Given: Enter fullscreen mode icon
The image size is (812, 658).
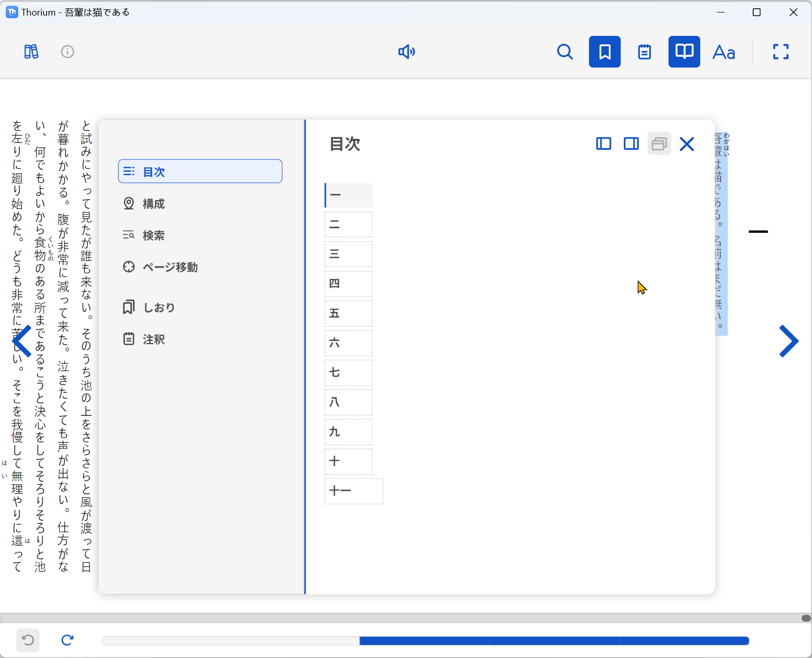Looking at the screenshot, I should click(x=781, y=51).
